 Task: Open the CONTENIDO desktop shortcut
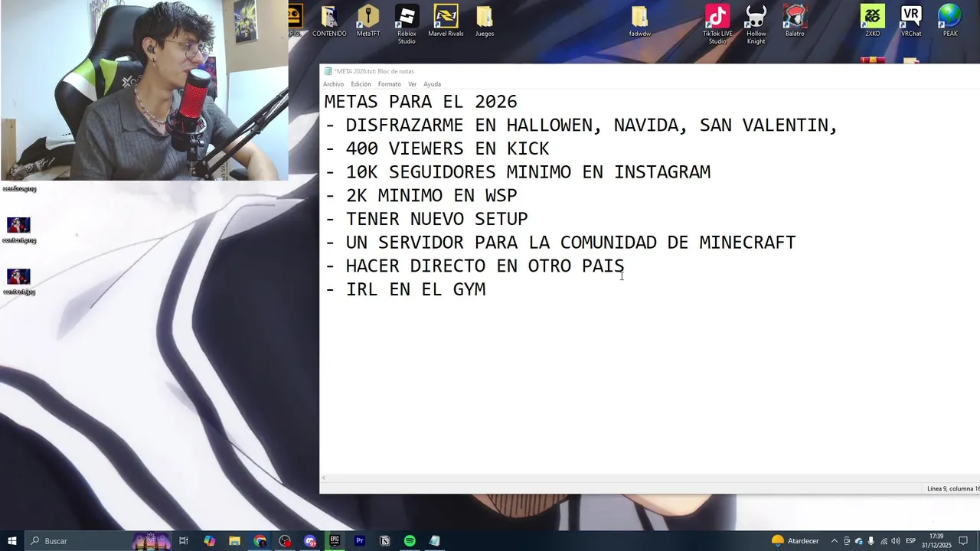[x=329, y=21]
